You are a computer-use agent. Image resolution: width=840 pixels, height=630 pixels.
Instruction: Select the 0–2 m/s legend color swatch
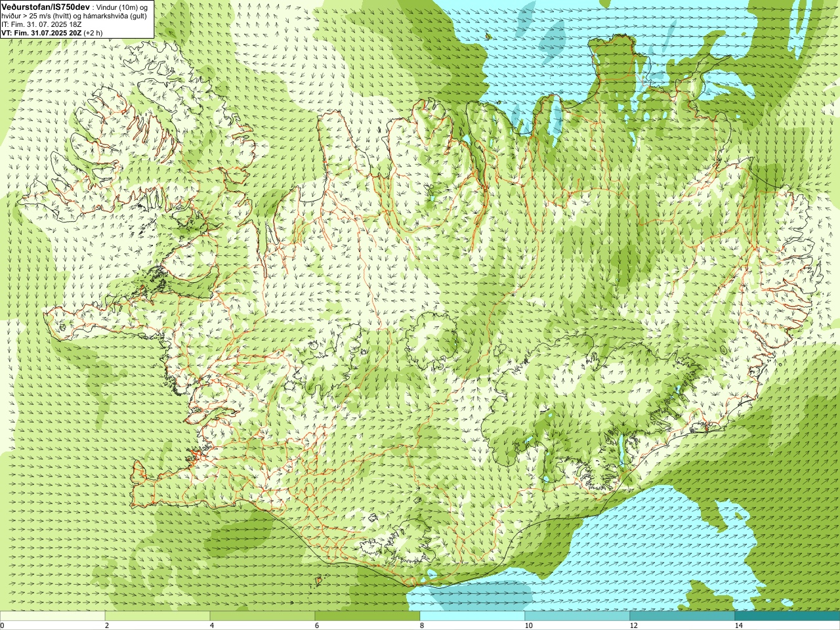(x=52, y=616)
